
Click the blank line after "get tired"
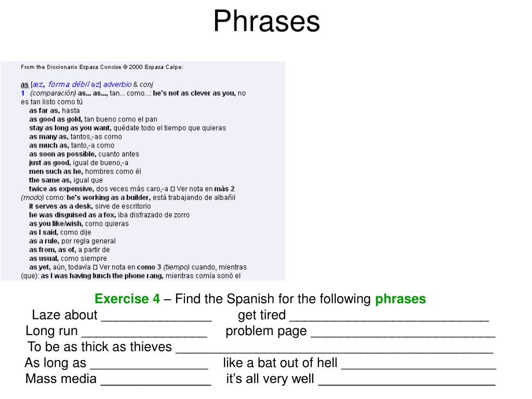point(389,316)
